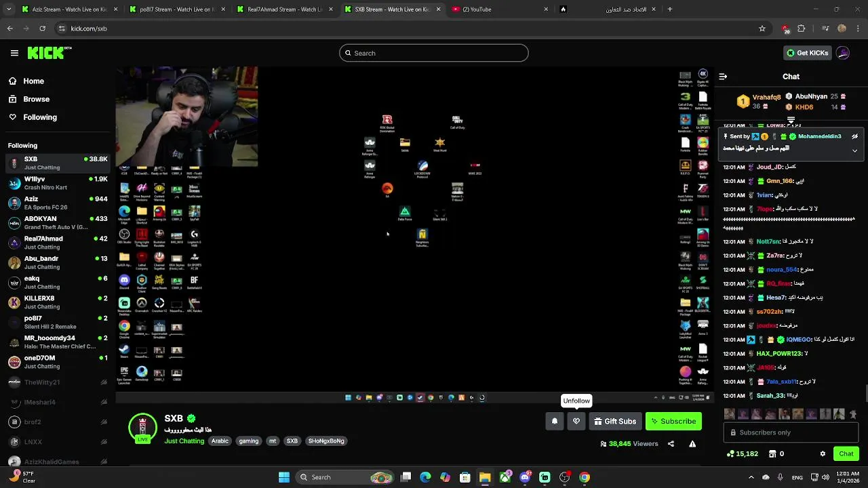Expand the gift leaderboard handle
The image size is (868, 488).
click(791, 120)
